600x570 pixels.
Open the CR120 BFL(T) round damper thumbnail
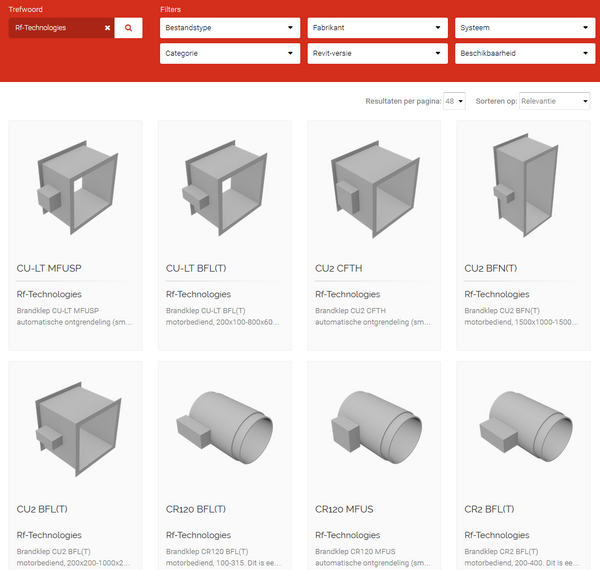(x=225, y=427)
